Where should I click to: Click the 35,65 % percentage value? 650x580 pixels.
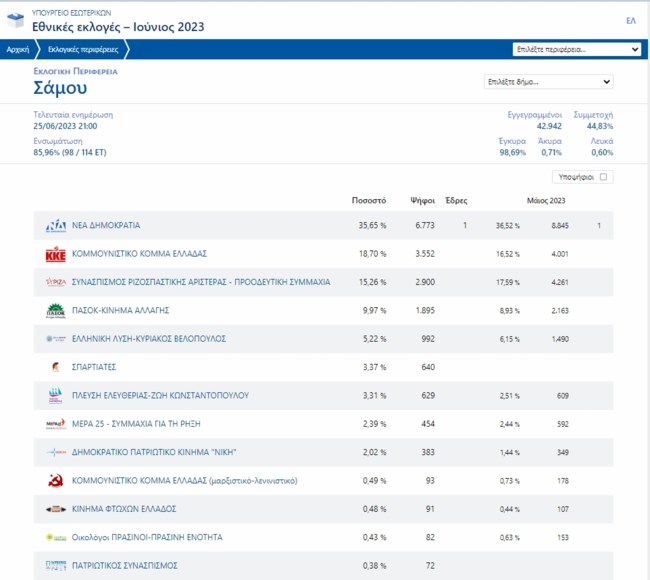[x=372, y=226]
